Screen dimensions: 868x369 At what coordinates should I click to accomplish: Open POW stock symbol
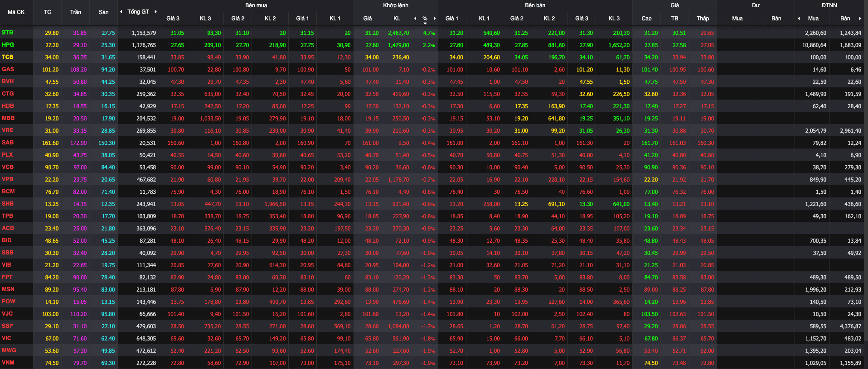9,302
